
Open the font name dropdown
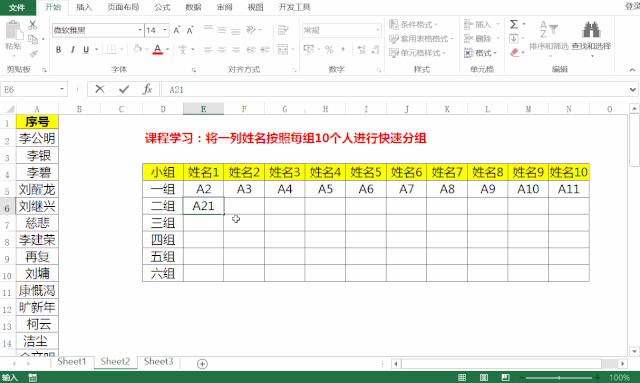[x=140, y=30]
